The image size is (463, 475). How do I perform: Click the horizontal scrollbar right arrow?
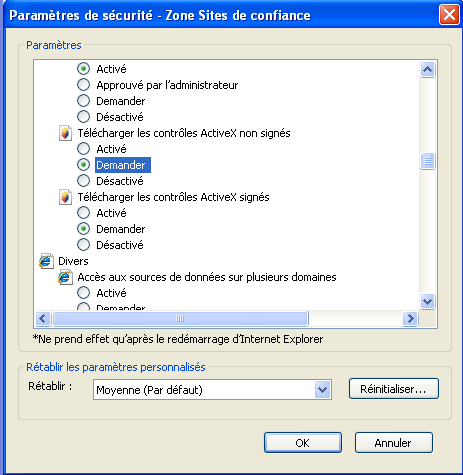[x=410, y=319]
